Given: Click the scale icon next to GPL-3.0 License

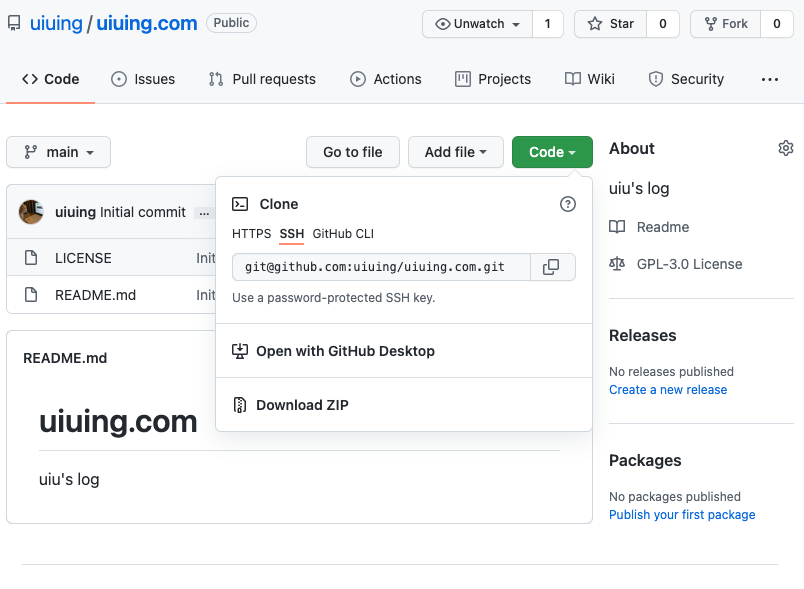Looking at the screenshot, I should coord(617,264).
